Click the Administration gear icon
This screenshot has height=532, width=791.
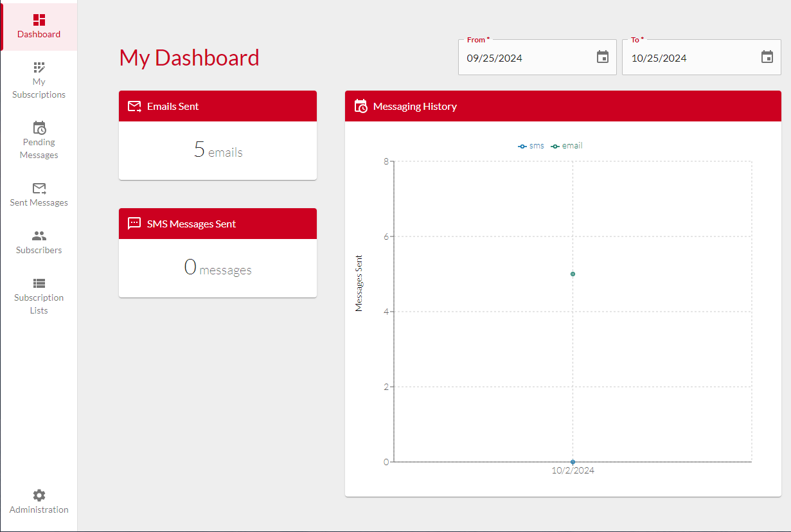pyautogui.click(x=39, y=495)
